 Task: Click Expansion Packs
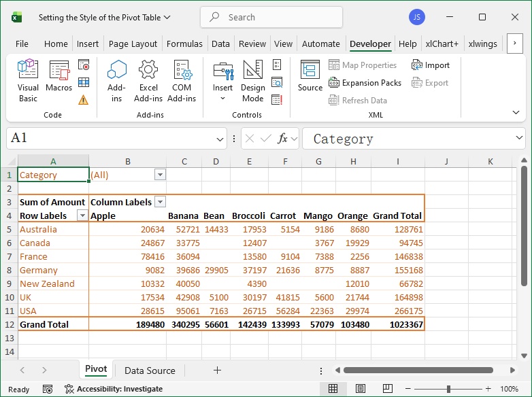tap(365, 83)
